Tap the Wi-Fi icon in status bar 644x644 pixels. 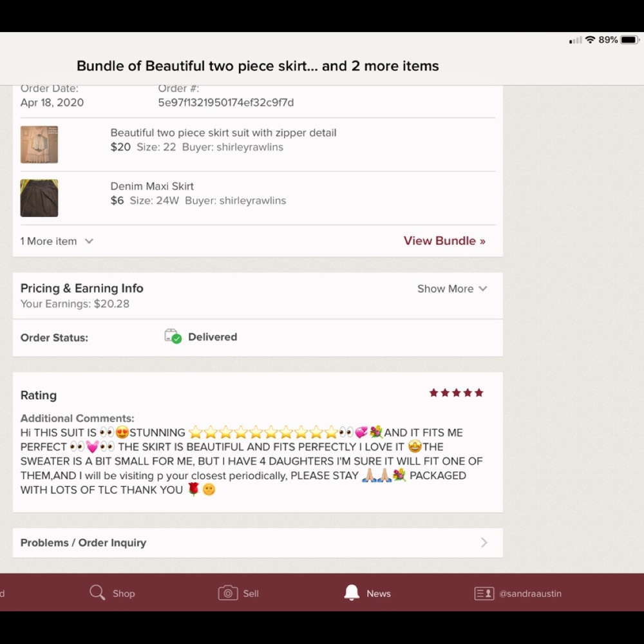[590, 39]
